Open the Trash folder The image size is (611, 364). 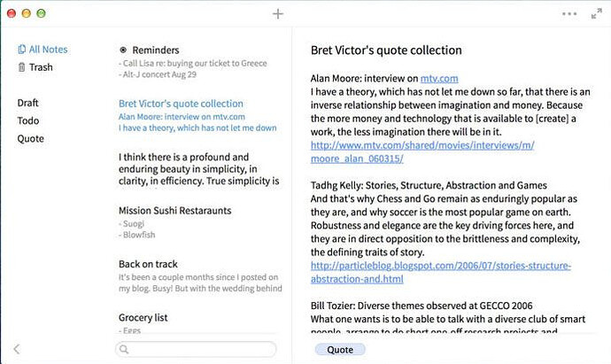point(41,67)
